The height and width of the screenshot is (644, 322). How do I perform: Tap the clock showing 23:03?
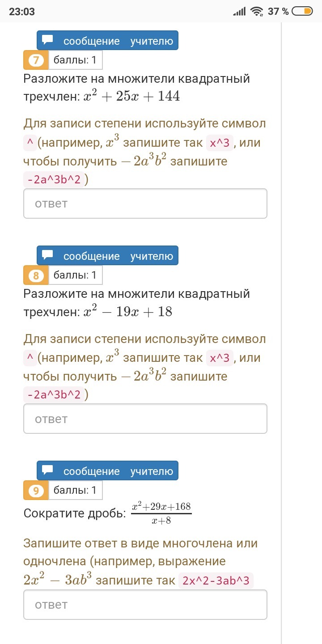[x=22, y=12]
